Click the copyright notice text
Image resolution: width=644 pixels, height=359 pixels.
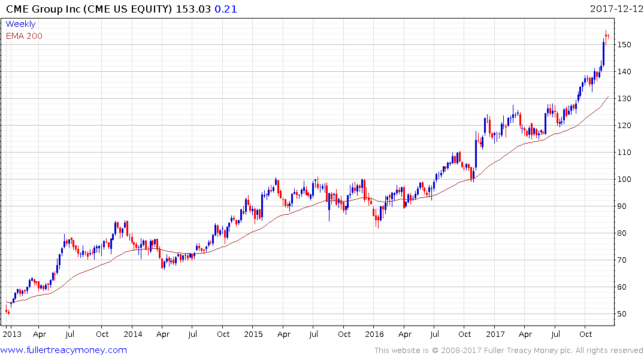tap(509, 351)
